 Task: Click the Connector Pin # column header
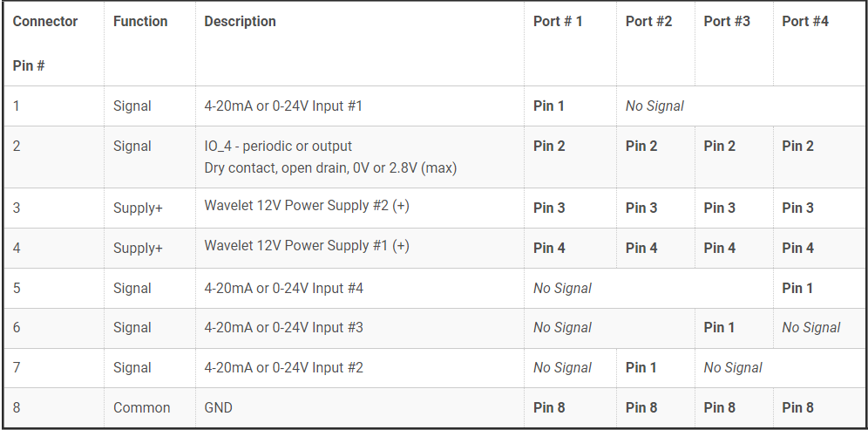coord(44,44)
